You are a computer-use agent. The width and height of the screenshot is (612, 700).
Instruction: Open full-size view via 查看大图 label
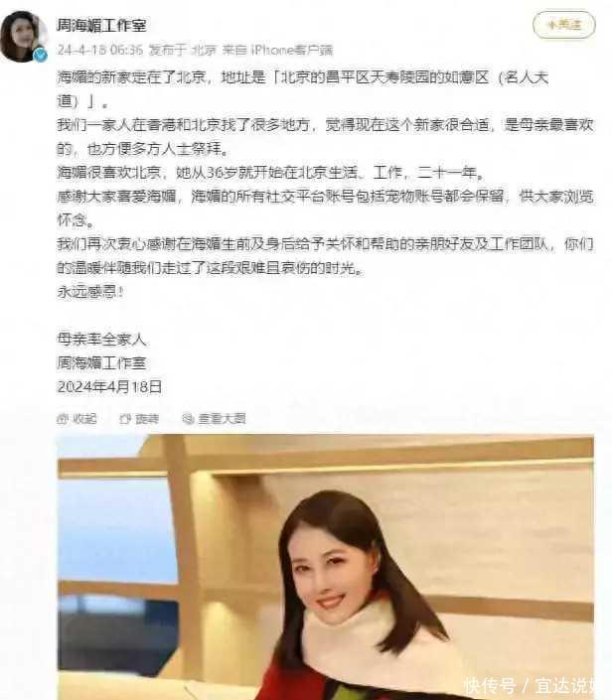(222, 418)
